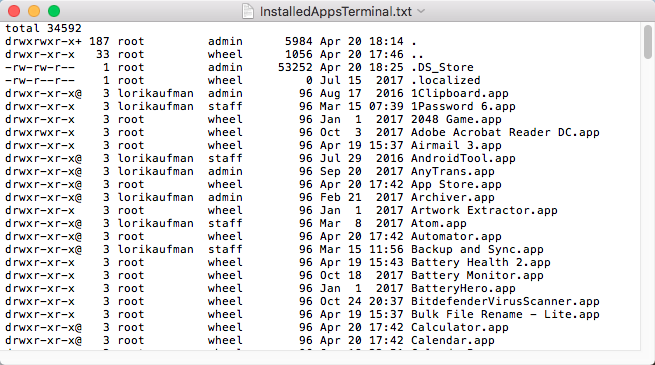Click 'Oct 18' date on Battery Monitor row
Image resolution: width=655 pixels, height=365 pixels.
(341, 275)
